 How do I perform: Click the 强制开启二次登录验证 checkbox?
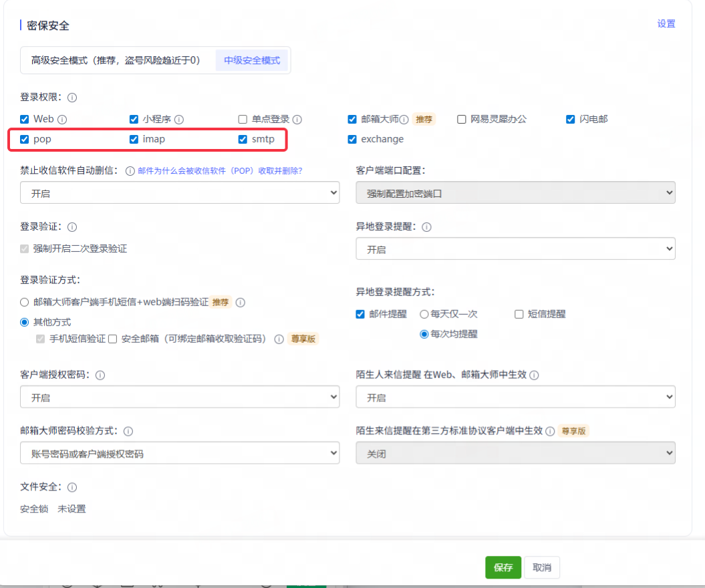[24, 249]
